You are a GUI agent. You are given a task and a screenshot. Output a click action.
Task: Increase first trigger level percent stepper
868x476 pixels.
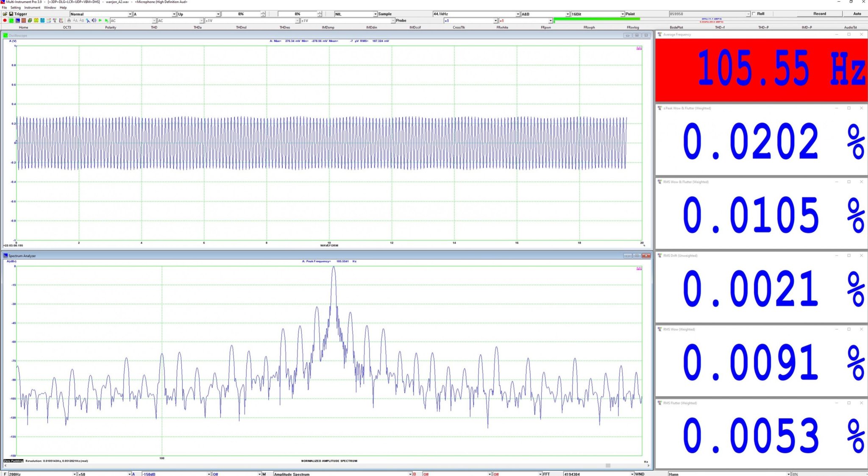click(263, 13)
